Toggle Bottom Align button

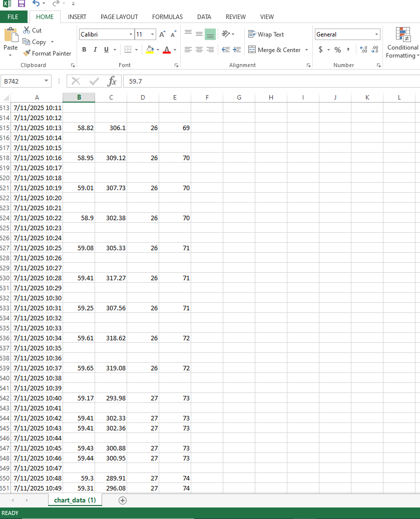click(x=210, y=35)
